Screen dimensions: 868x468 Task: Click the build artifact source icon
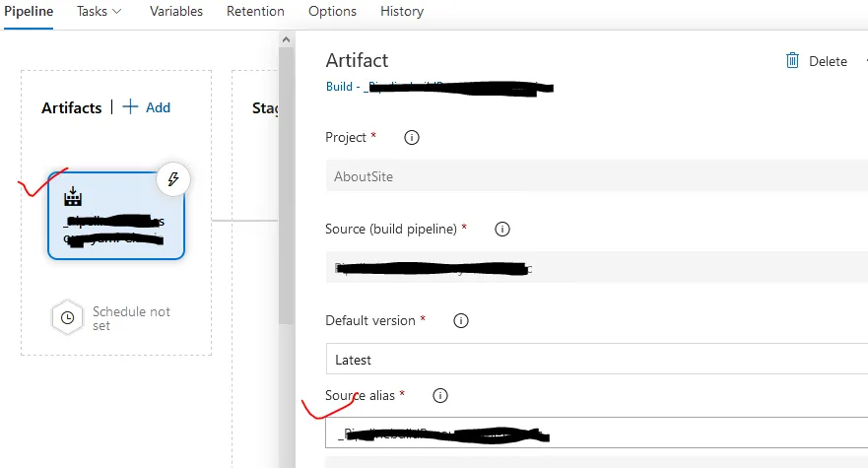point(72,197)
